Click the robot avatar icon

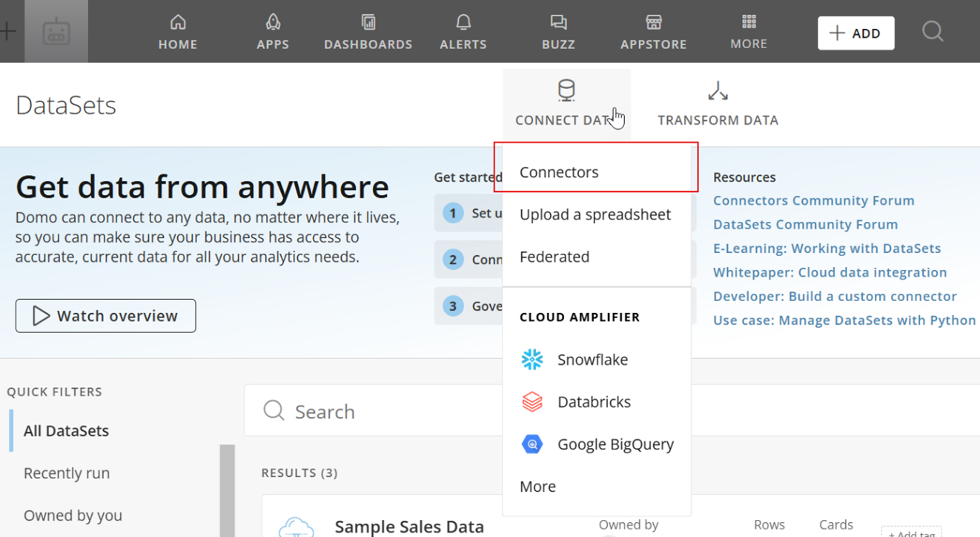pos(56,32)
